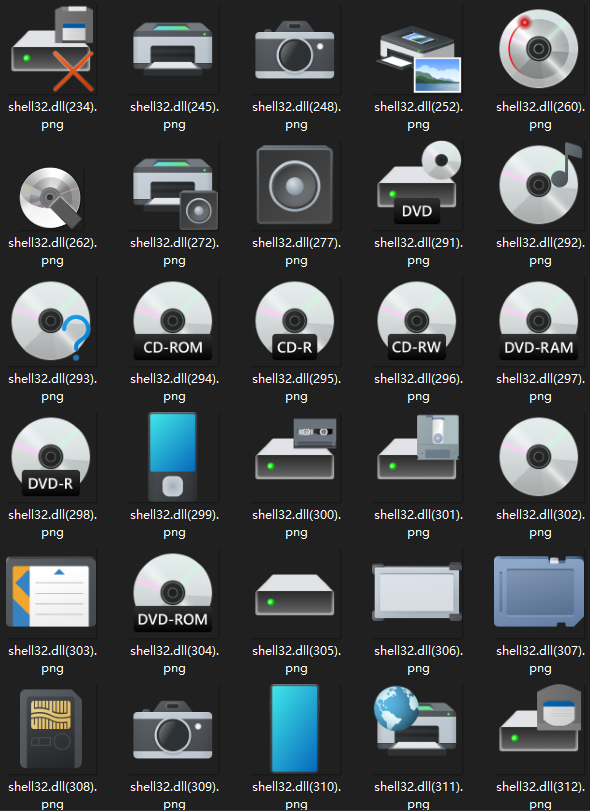Viewport: 590px width, 811px height.
Task: Click the file name shell32.dll(245).png
Action: (175, 115)
